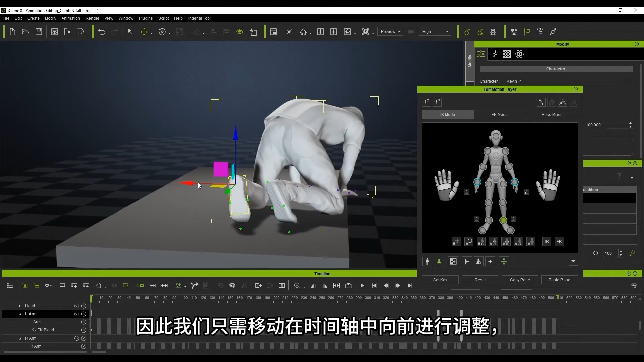This screenshot has width=644, height=362.
Task: Adjust the strength slider set to 100
Action: (x=596, y=253)
